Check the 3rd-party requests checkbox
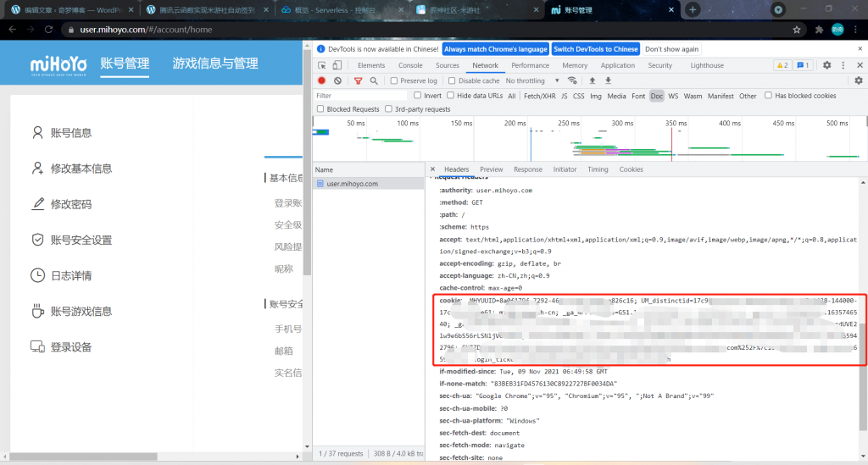This screenshot has height=465, width=868. (388, 109)
